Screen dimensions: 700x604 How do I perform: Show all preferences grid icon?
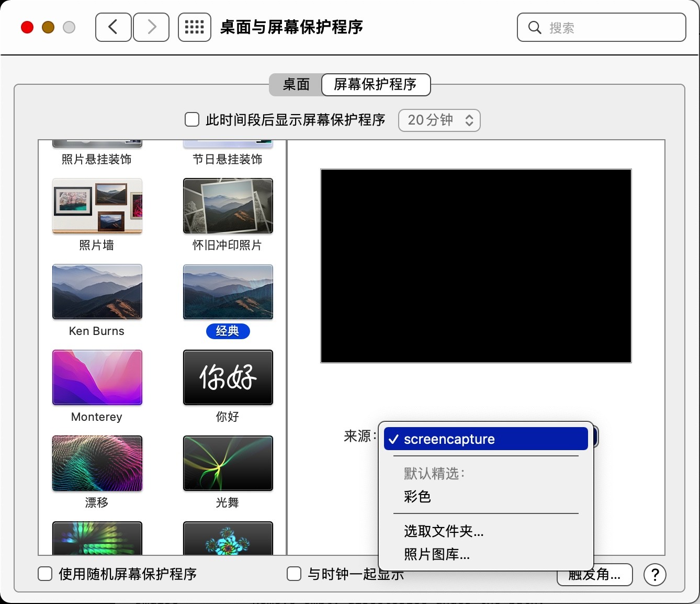pos(195,27)
